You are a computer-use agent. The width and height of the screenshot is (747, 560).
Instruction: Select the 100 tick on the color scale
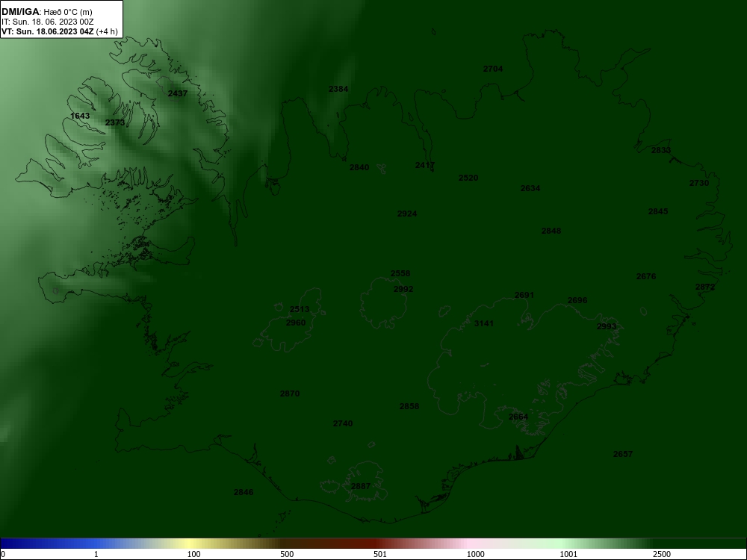click(x=194, y=554)
